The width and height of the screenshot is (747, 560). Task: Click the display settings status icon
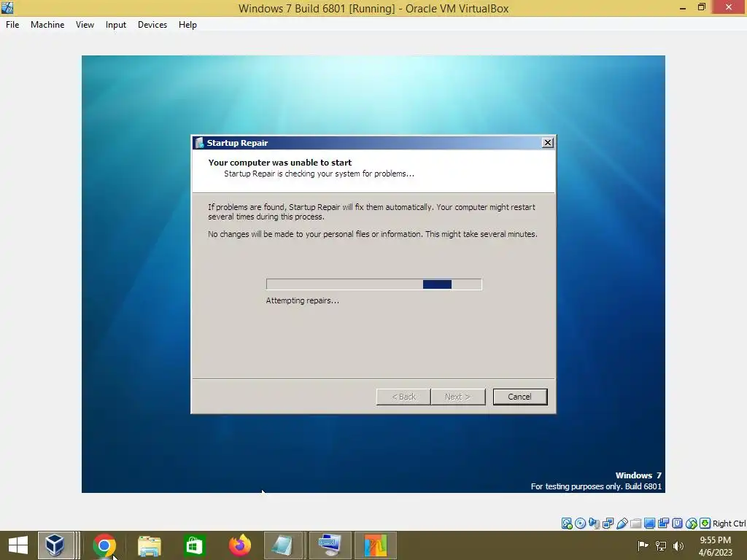tap(649, 524)
